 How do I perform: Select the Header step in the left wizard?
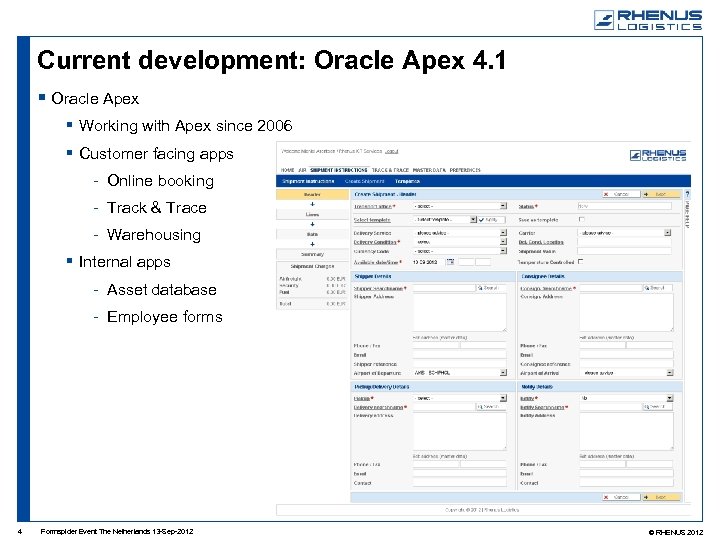(312, 195)
